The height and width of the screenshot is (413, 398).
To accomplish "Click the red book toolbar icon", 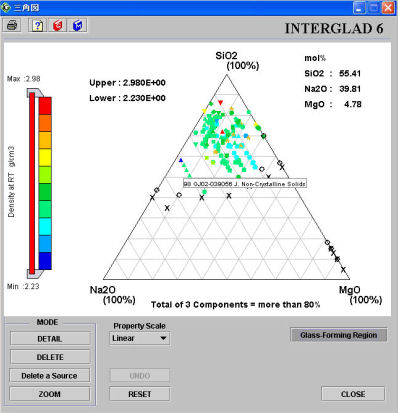I will [x=58, y=25].
